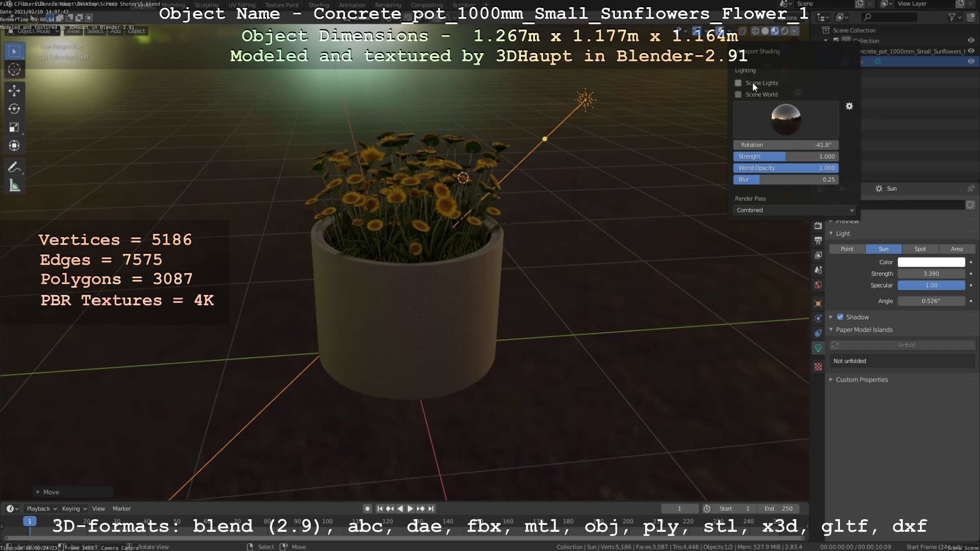Choose the Move tool in toolbar
The width and height of the screenshot is (980, 551).
pyautogui.click(x=14, y=91)
